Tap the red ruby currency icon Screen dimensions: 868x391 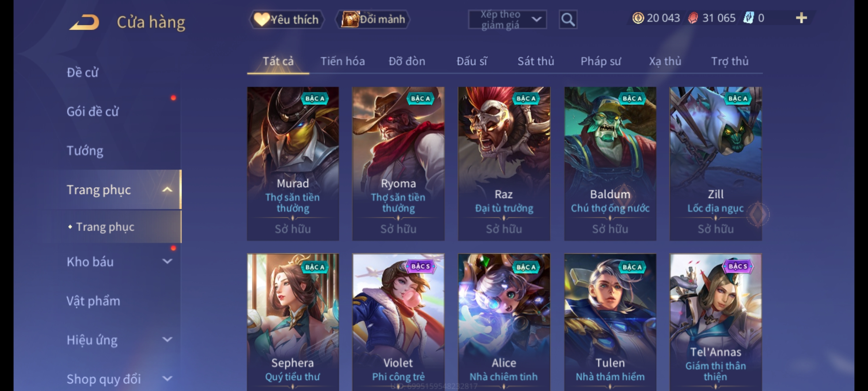[693, 18]
